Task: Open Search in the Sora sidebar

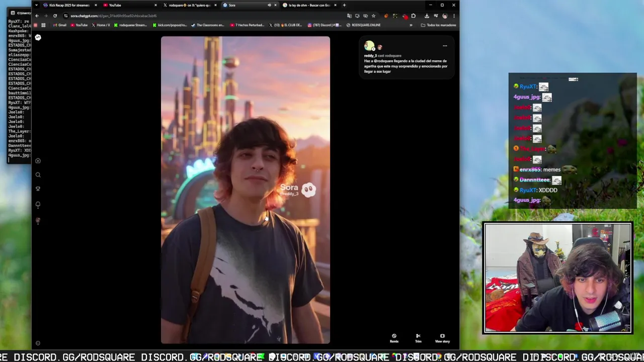Action: [38, 175]
